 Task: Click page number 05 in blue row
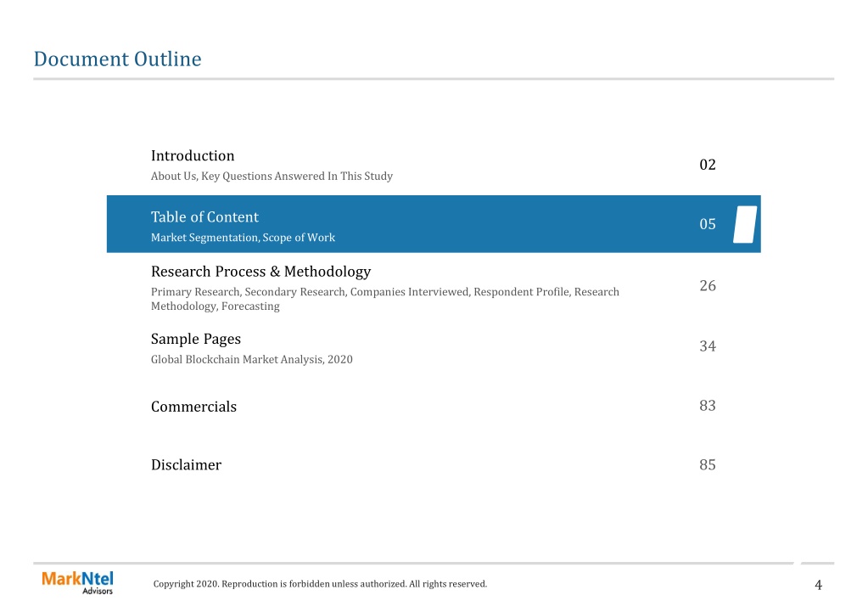(x=708, y=224)
